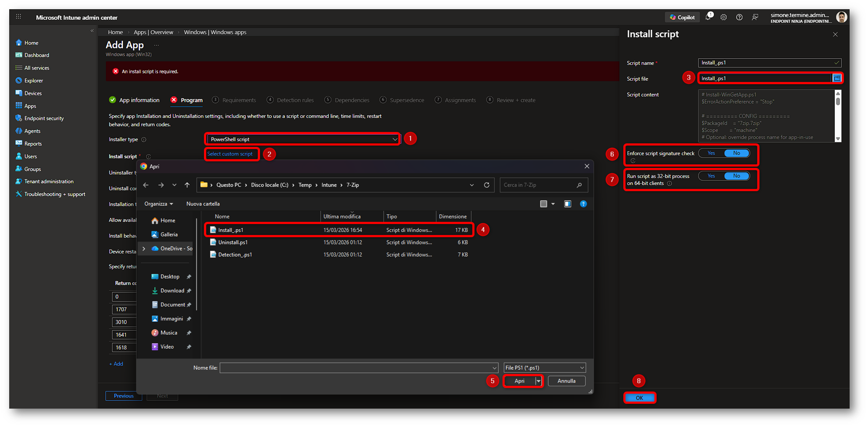The image size is (868, 427).
Task: Click the browse folder icon for Script file
Action: tap(837, 78)
